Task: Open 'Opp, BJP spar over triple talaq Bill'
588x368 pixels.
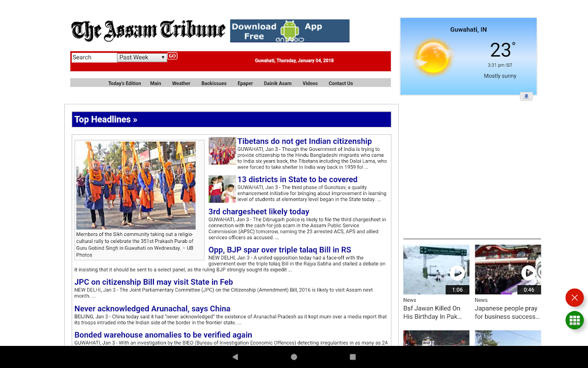Action: pos(280,250)
